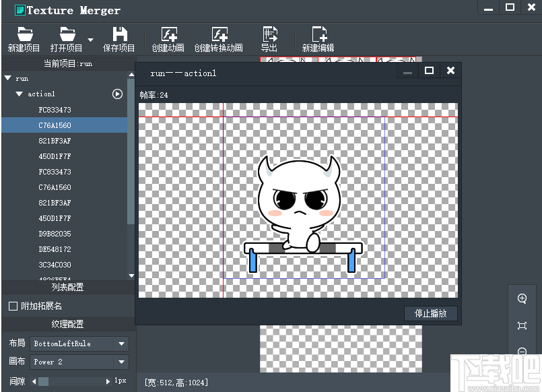The width and height of the screenshot is (542, 392).
Task: Click the 新建编辑 (New Edit) icon
Action: tap(318, 38)
